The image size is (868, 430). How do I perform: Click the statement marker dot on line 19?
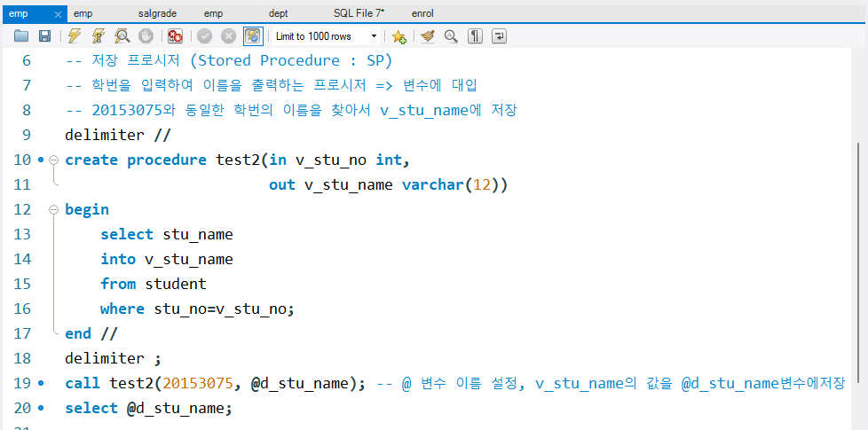41,383
